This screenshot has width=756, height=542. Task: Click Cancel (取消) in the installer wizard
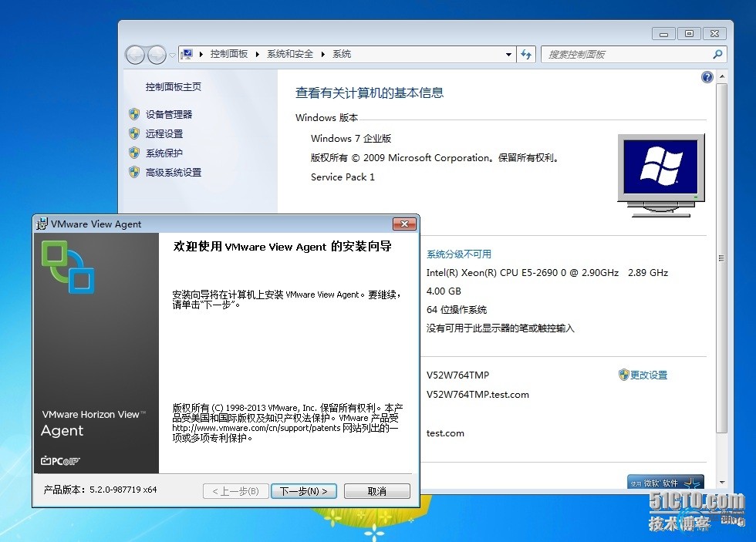tap(377, 491)
